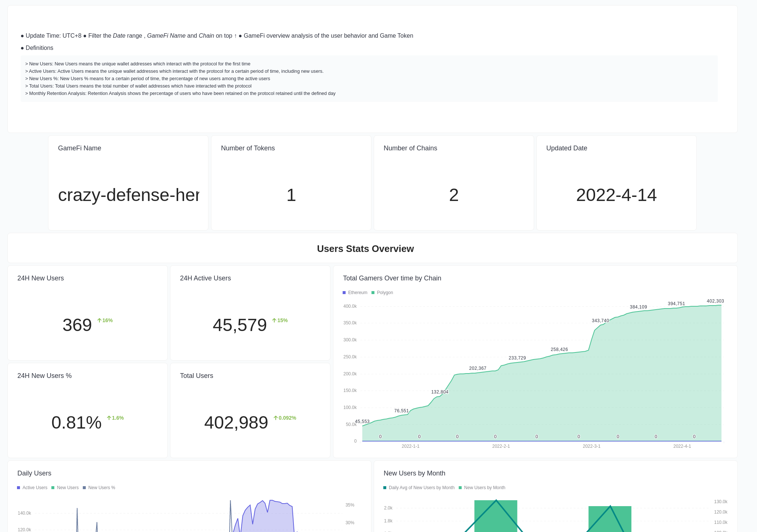757x532 pixels.
Task: Toggle the Ethereum legend swatch
Action: pyautogui.click(x=344, y=293)
